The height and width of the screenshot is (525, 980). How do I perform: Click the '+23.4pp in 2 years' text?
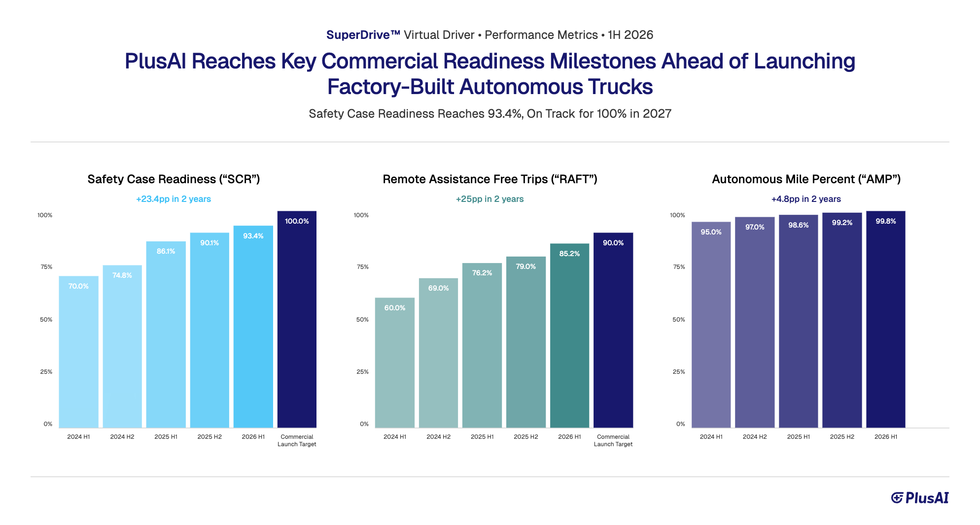pos(174,199)
